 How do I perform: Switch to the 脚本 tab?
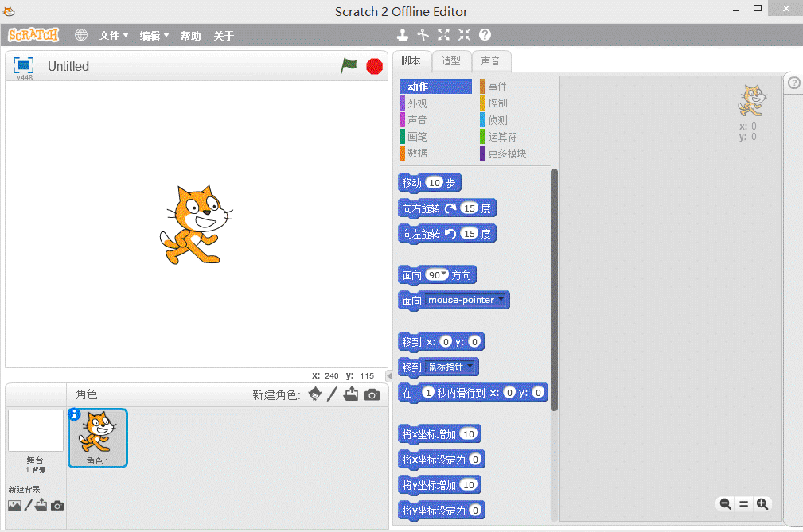point(411,61)
